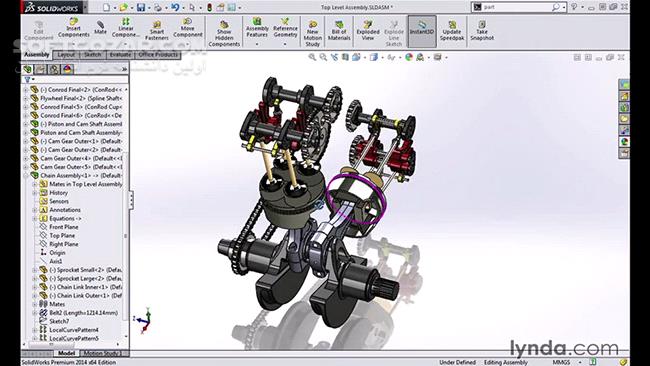Switch to the Layout tab
The height and width of the screenshot is (366, 650).
tap(66, 55)
